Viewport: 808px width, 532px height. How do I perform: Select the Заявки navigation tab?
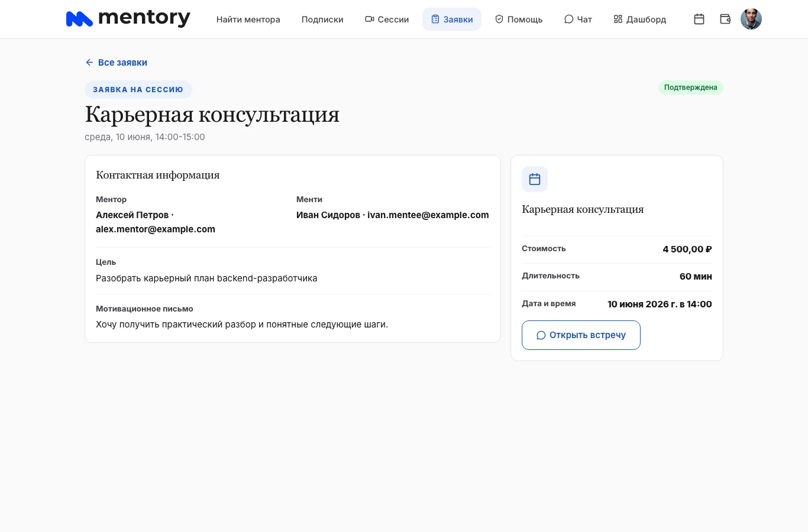click(x=452, y=20)
